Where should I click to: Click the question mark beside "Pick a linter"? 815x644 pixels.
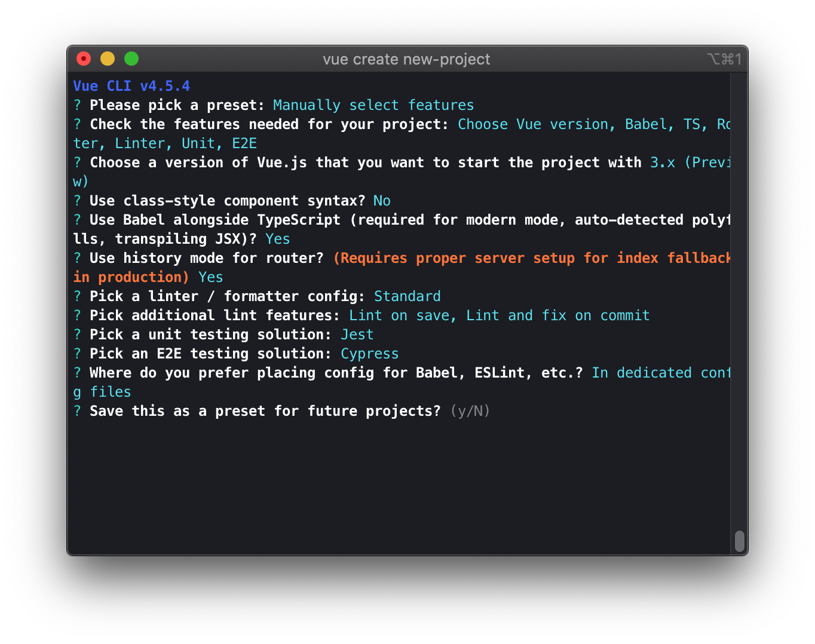[x=77, y=296]
